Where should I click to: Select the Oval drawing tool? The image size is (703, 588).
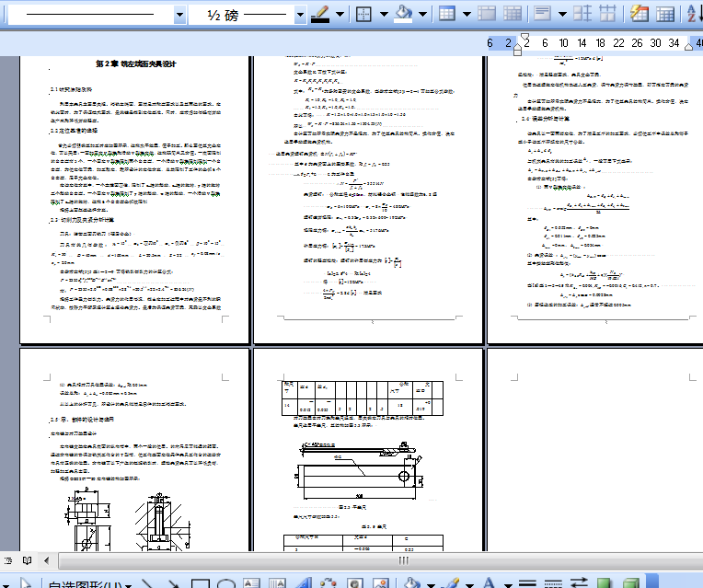(226, 583)
